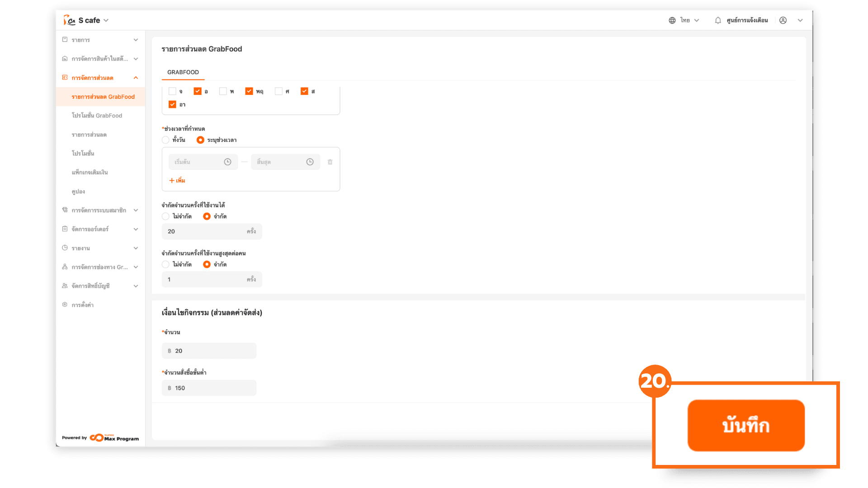
Task: Click the end time clock icon
Action: tap(310, 162)
